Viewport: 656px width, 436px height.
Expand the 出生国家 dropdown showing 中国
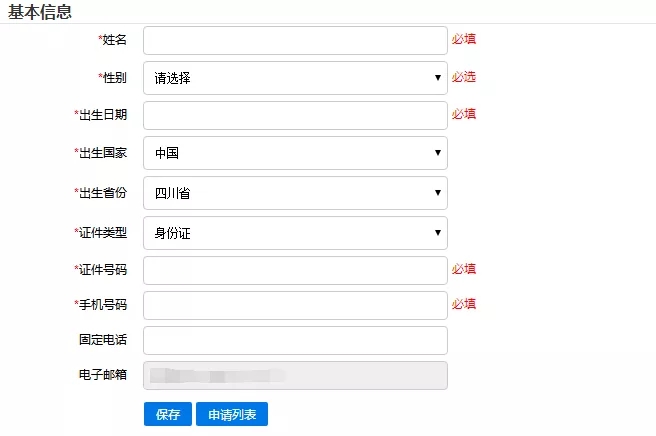(x=295, y=153)
